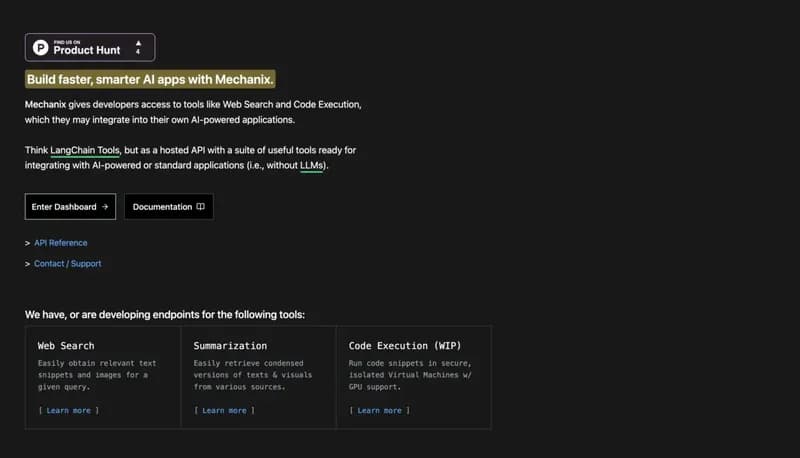
Task: Open the Product Hunt badge
Action: (90, 47)
